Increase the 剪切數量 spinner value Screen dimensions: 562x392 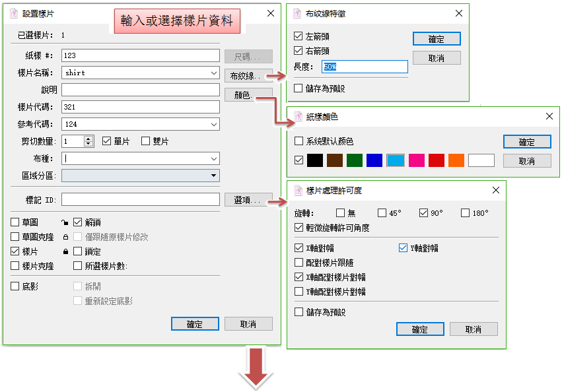coord(88,139)
